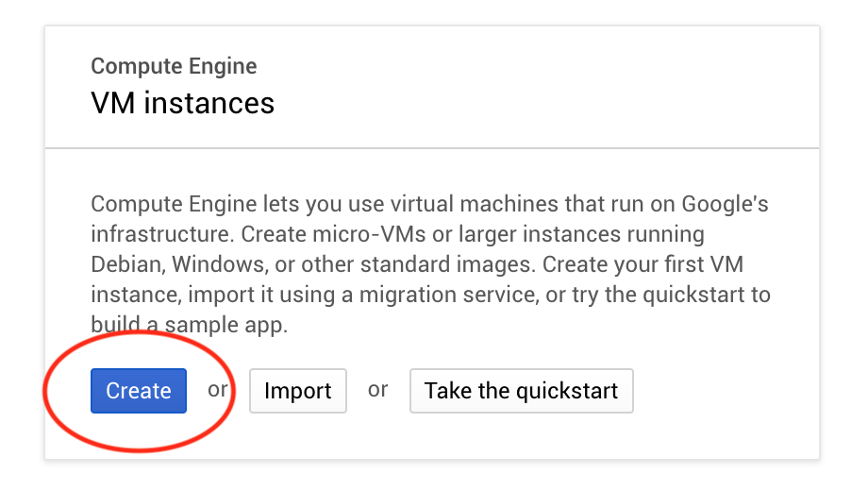Click the blue Create button
This screenshot has width=868, height=490.
click(139, 391)
